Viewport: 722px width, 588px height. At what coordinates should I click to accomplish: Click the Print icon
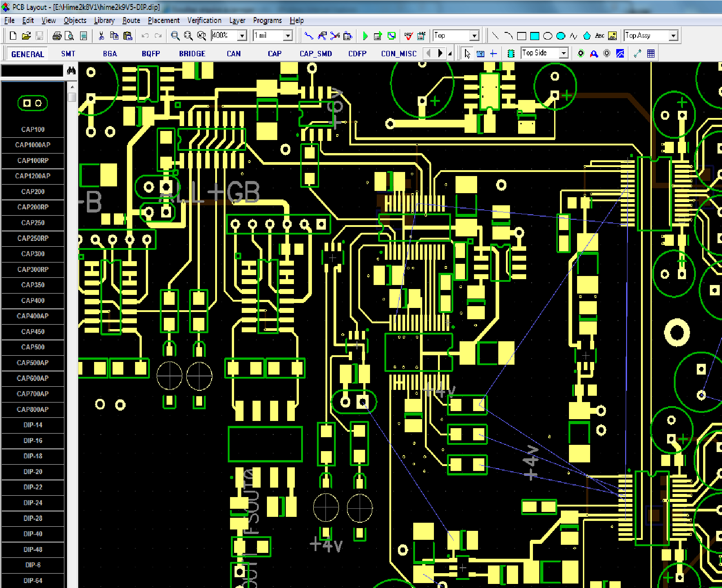(57, 36)
